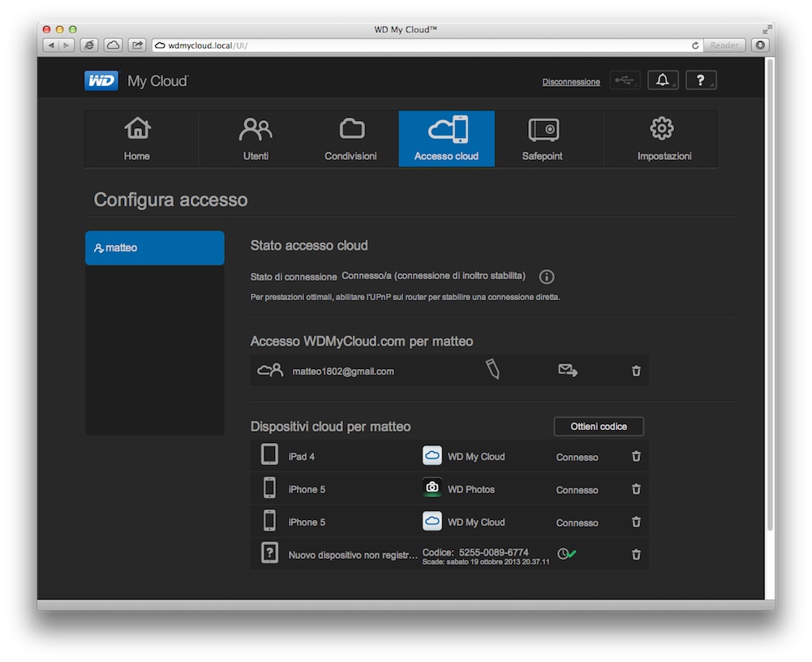Edit the matteo1802@gmail.com account with pencil
The width and height of the screenshot is (812, 662).
(492, 369)
